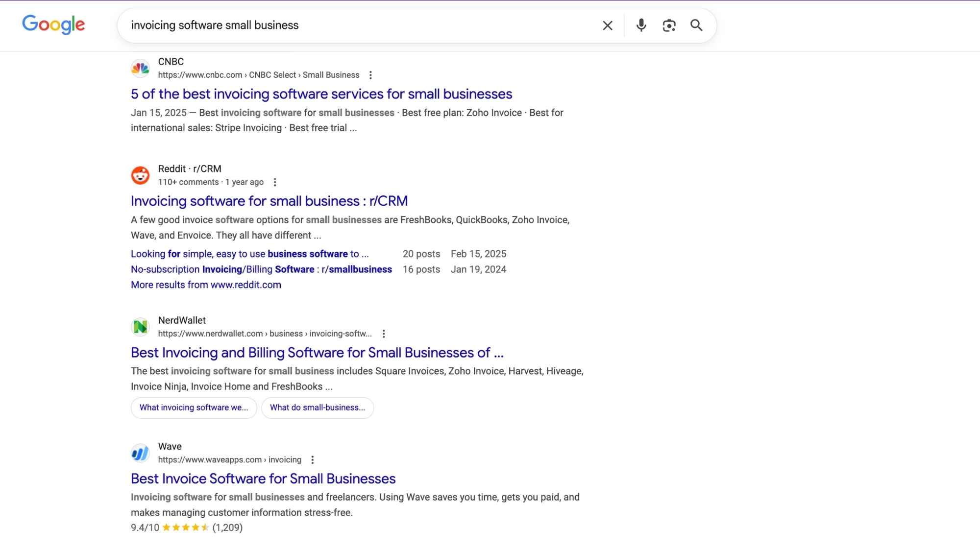
Task: Click the Google logo to return home
Action: (54, 25)
